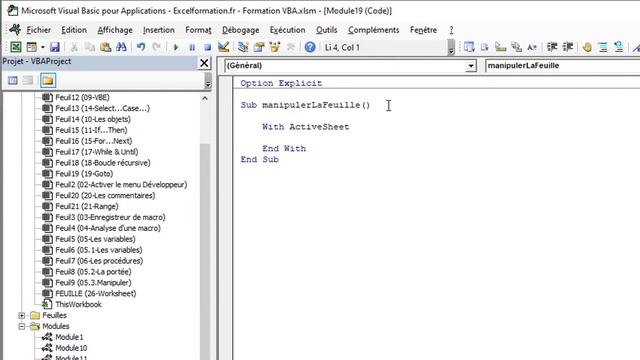The height and width of the screenshot is (360, 640).
Task: Open the Insertion menu
Action: coord(159,30)
